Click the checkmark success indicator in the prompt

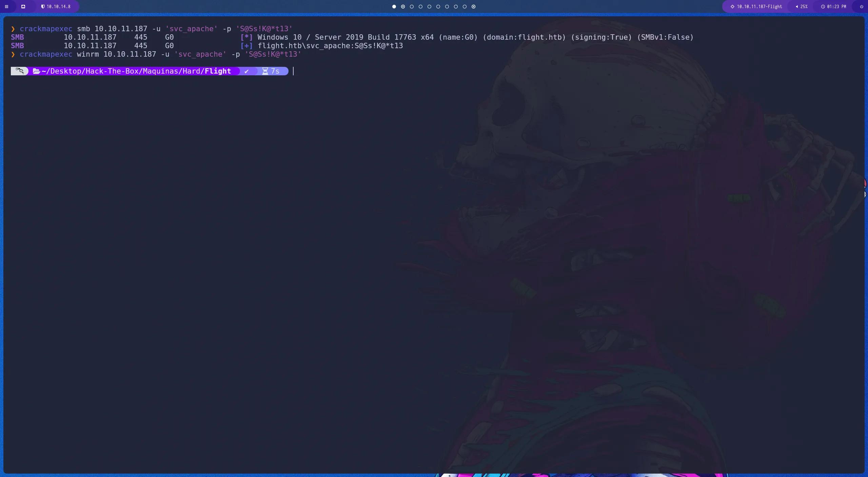(x=247, y=71)
